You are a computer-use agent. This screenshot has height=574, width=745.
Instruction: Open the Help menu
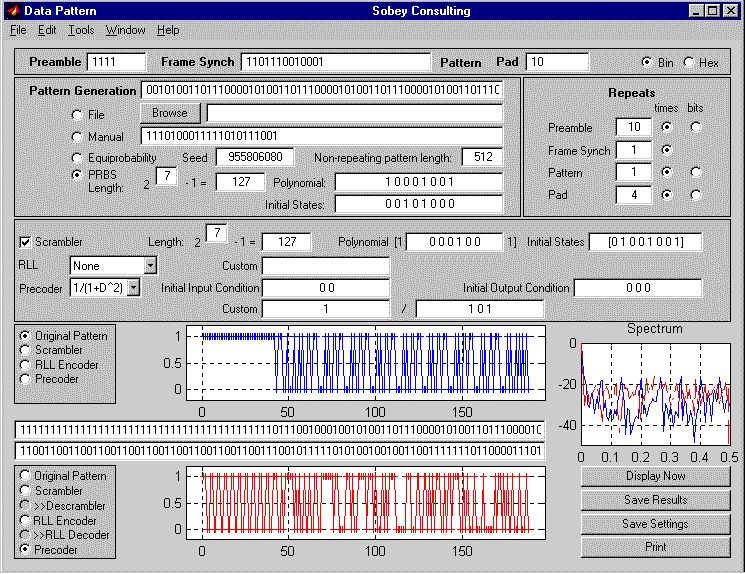coord(168,30)
